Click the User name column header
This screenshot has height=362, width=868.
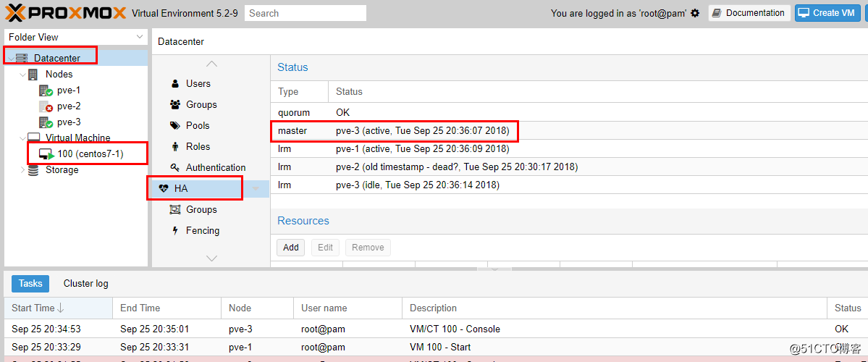(x=348, y=308)
